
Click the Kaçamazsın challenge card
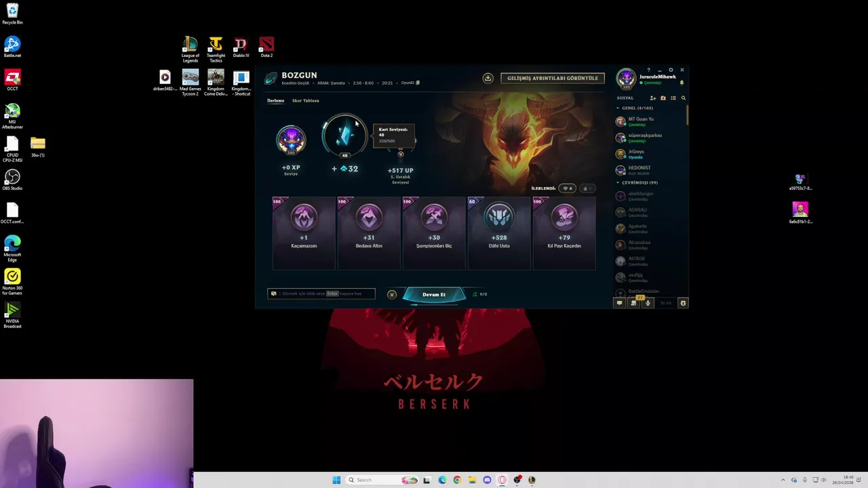304,233
